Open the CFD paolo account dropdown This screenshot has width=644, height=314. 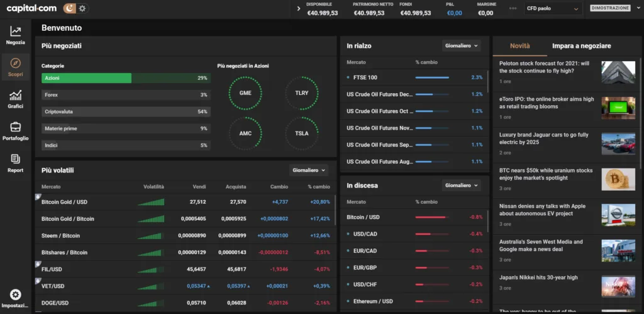click(552, 8)
